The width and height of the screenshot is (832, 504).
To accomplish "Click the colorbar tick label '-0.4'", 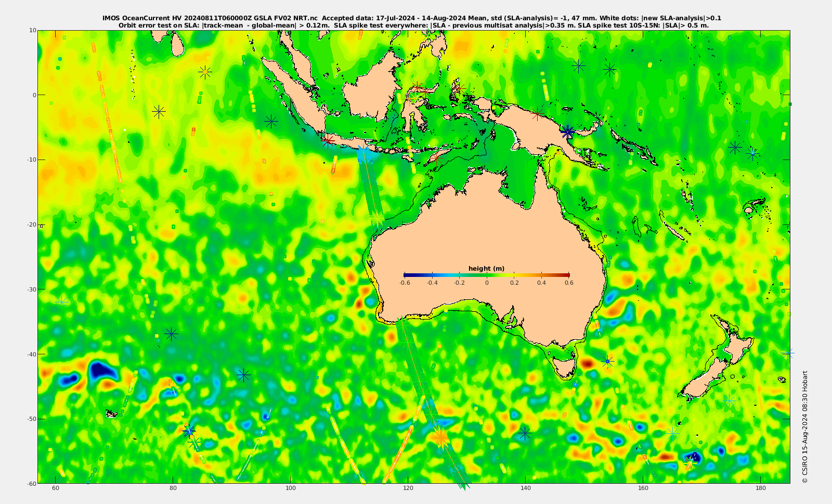I will click(432, 283).
